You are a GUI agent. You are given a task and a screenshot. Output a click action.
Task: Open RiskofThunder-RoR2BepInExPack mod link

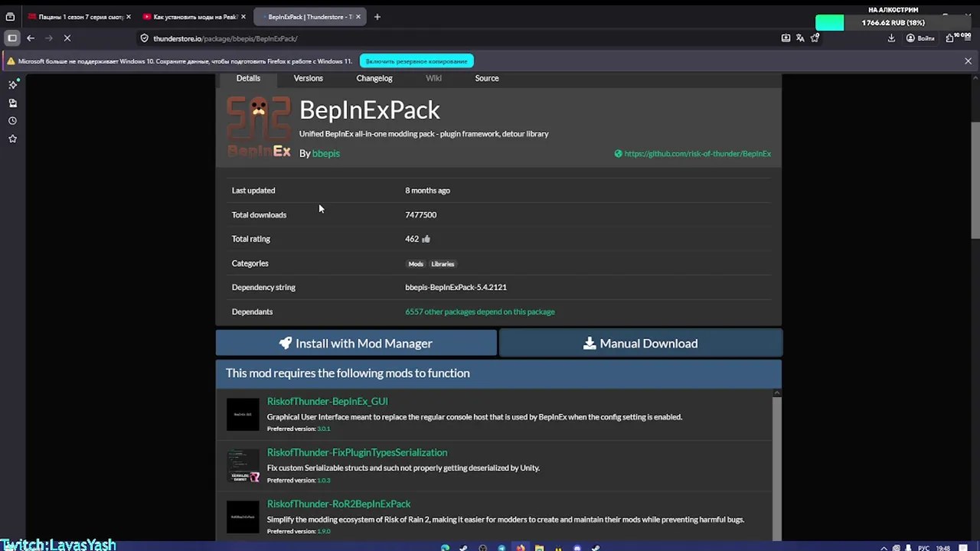(338, 504)
